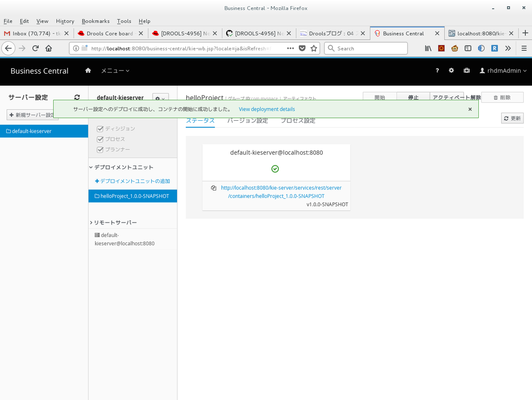Open the Firefox hamburger menu

(524, 48)
